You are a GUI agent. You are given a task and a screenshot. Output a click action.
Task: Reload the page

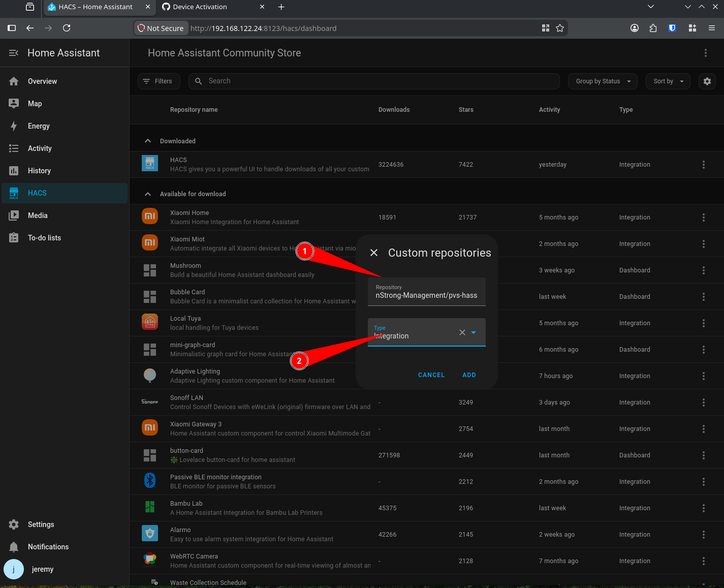pos(67,28)
